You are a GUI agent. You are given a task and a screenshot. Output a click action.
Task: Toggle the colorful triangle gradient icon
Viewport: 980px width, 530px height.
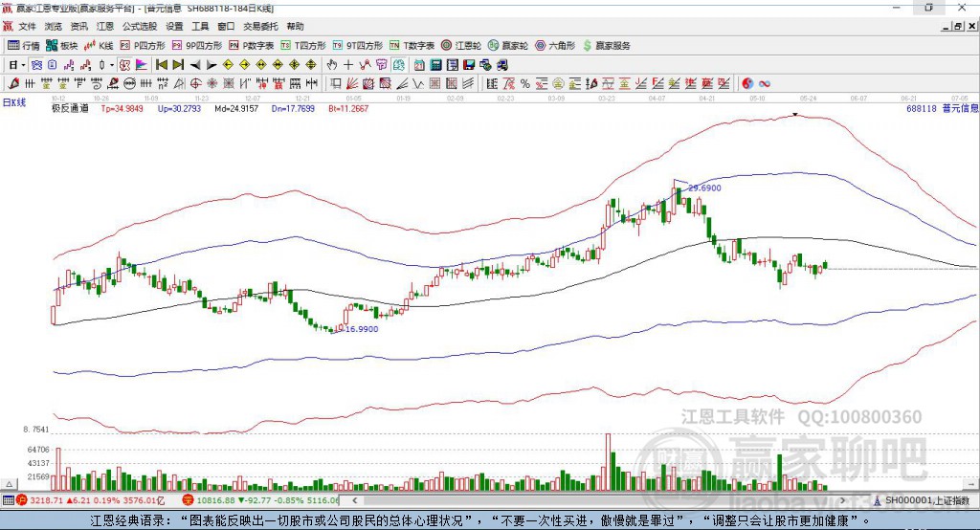(142, 65)
